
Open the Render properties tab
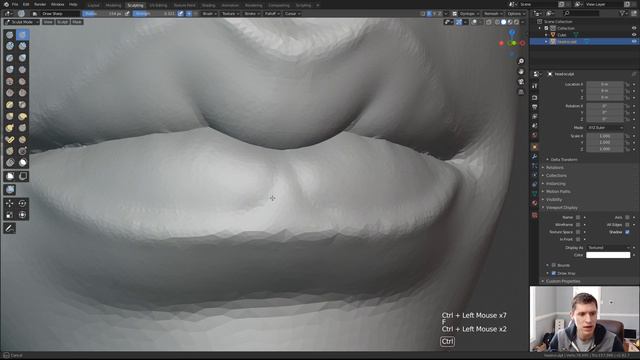(x=535, y=98)
